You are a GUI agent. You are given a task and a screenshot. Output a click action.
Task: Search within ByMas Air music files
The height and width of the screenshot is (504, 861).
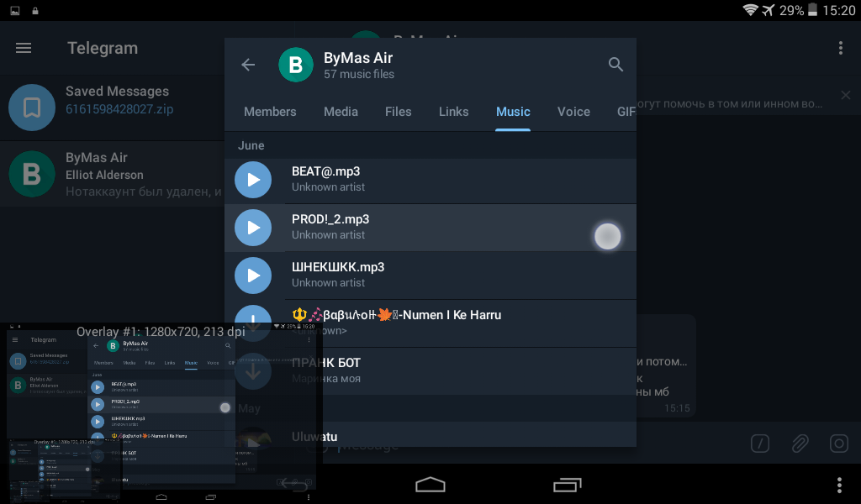pos(615,65)
